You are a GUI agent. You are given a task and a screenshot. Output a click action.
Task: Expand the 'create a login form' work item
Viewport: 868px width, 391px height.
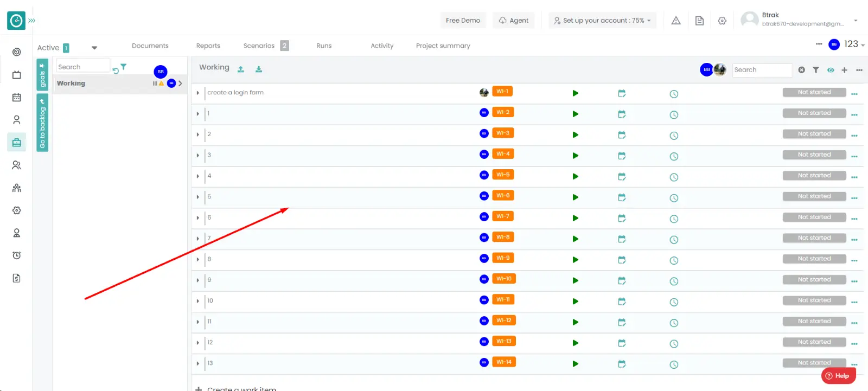198,93
